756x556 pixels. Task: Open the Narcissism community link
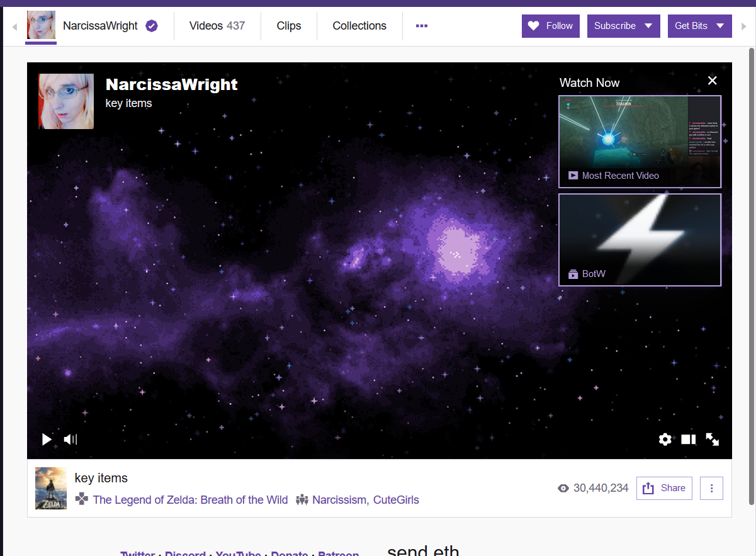(x=340, y=500)
